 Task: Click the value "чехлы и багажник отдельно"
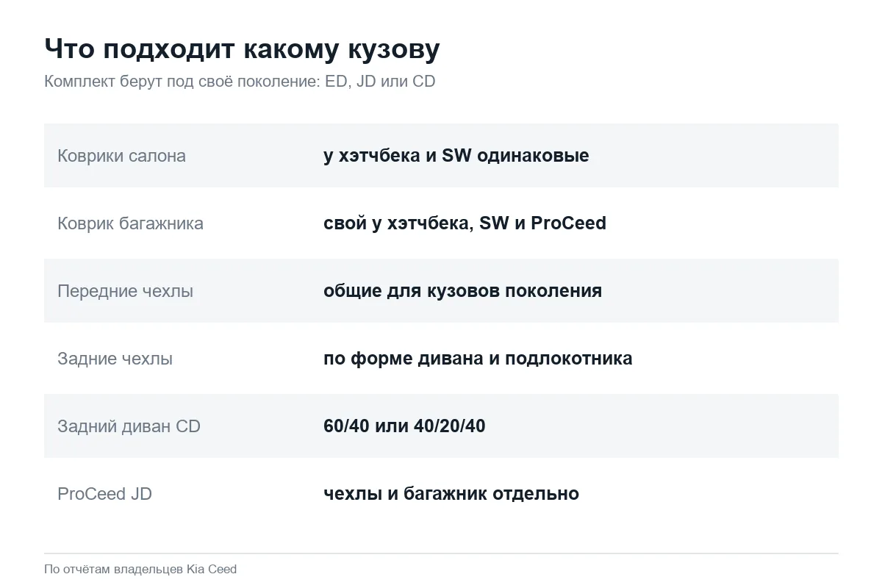pyautogui.click(x=451, y=494)
